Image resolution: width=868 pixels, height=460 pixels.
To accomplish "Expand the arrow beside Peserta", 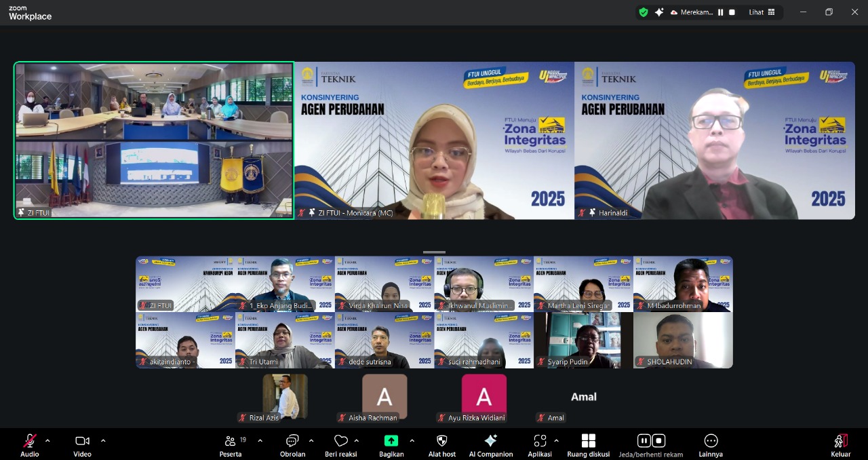I will click(260, 440).
